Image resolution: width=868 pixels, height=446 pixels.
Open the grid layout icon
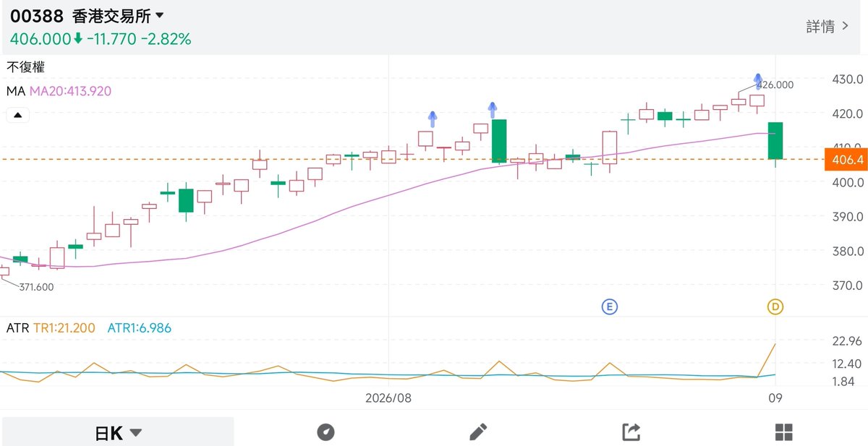click(x=783, y=432)
